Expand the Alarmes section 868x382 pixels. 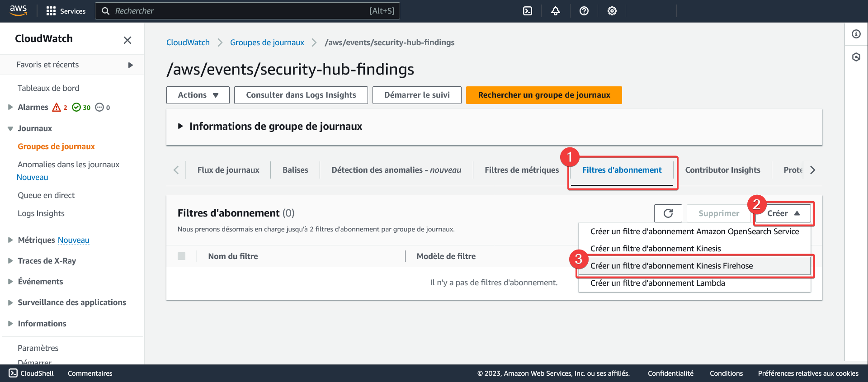(10, 107)
